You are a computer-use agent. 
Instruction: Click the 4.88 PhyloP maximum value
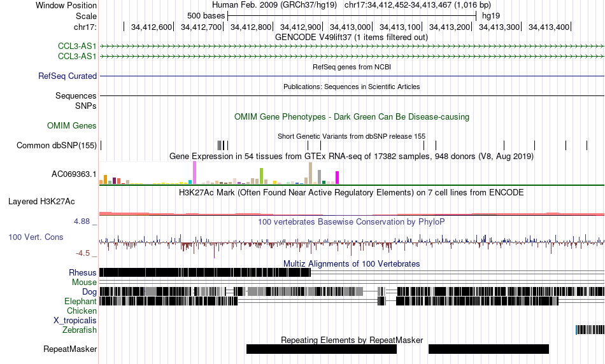[x=82, y=221]
